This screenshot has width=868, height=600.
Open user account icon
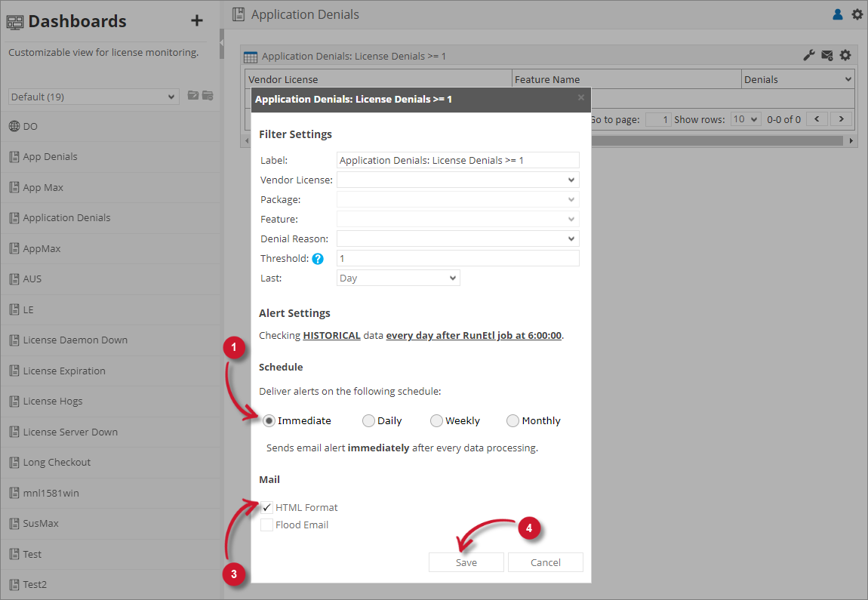coord(838,14)
